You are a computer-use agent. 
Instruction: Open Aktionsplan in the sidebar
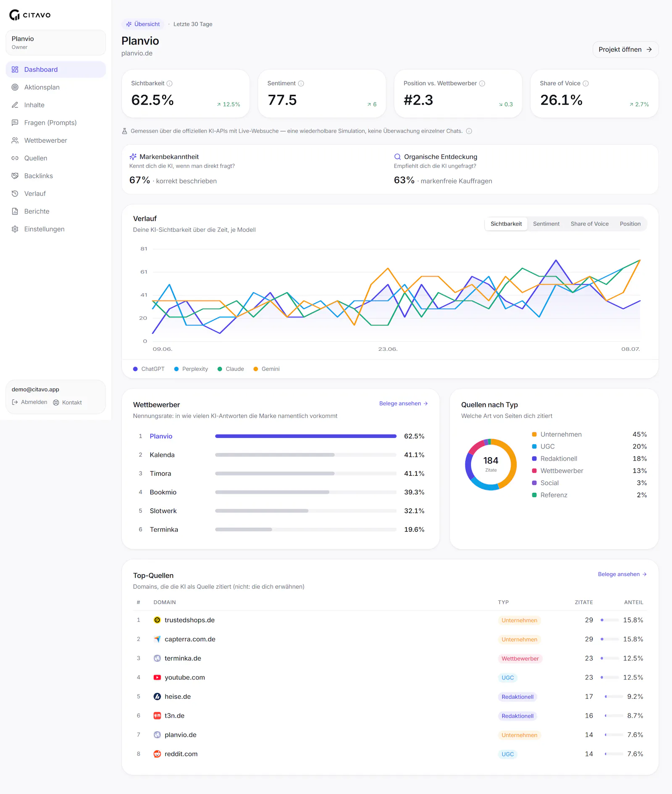(x=56, y=87)
